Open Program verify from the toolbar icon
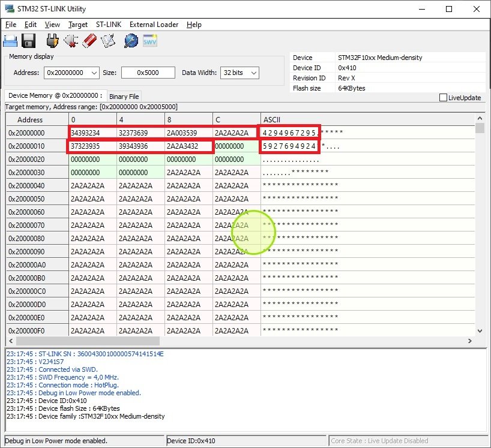 tap(108, 41)
